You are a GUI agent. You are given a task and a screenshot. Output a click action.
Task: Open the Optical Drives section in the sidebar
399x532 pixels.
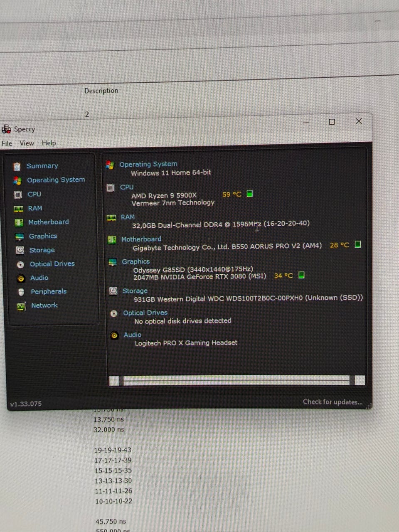click(x=52, y=264)
